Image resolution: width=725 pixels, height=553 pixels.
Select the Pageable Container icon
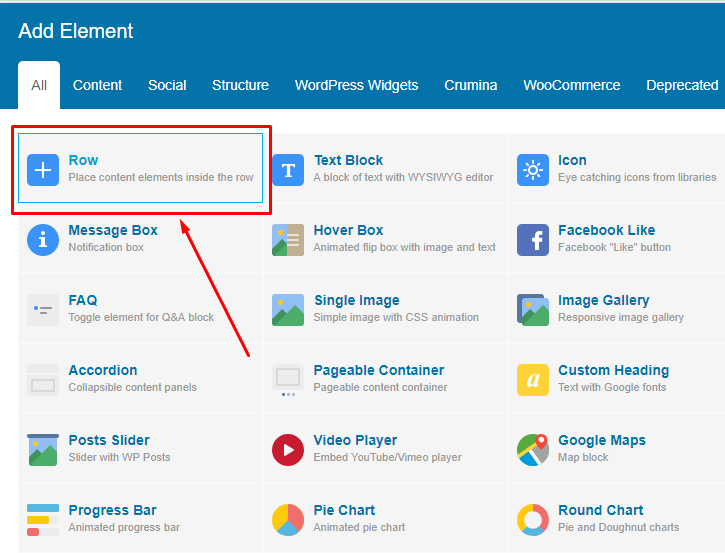point(288,380)
